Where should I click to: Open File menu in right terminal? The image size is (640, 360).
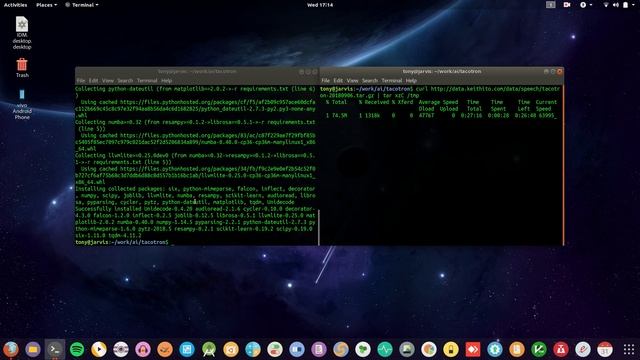[325, 81]
